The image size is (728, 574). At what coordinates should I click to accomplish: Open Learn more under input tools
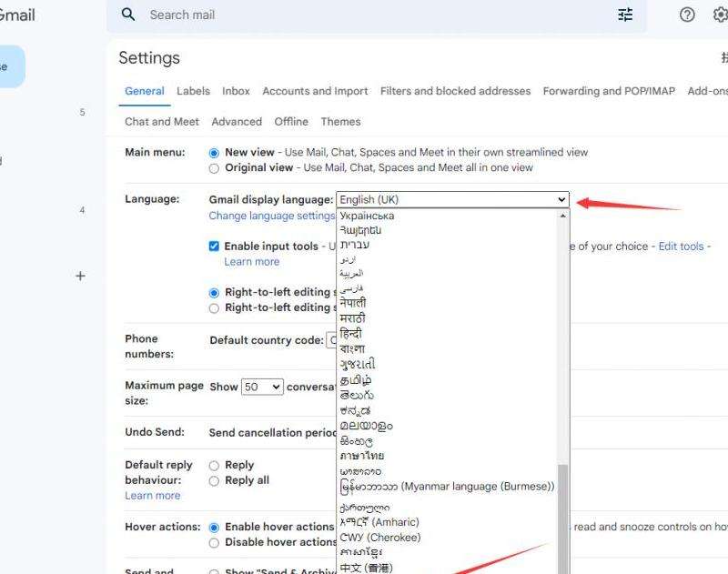click(252, 262)
